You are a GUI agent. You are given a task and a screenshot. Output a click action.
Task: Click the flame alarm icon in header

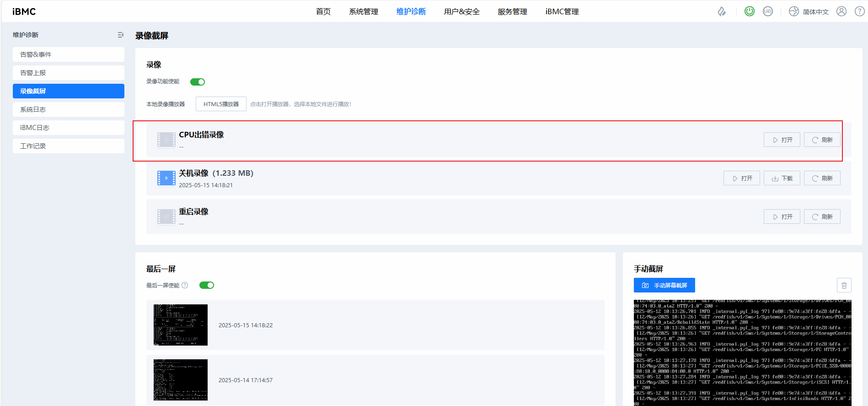(x=722, y=11)
